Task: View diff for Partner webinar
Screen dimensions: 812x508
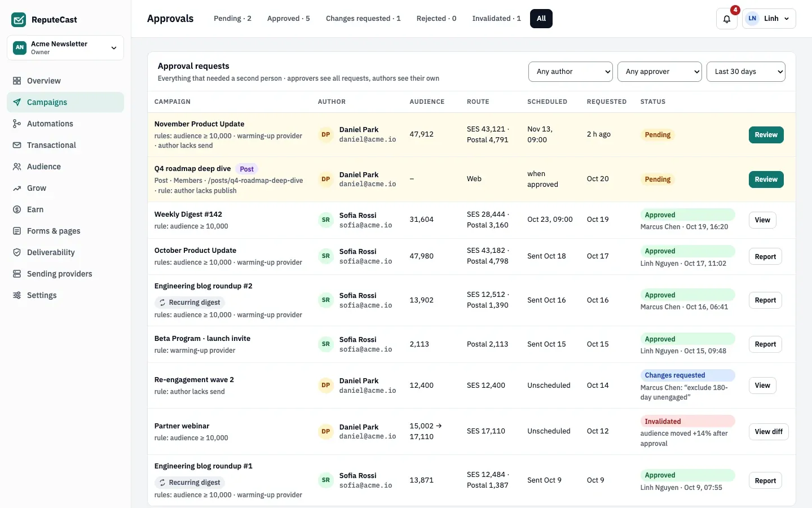Action: (x=769, y=432)
